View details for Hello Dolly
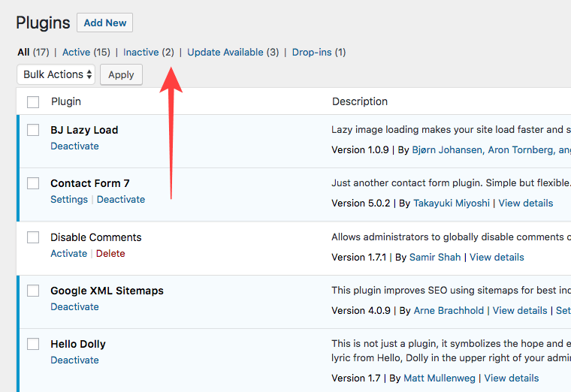571x392 pixels. [x=512, y=378]
